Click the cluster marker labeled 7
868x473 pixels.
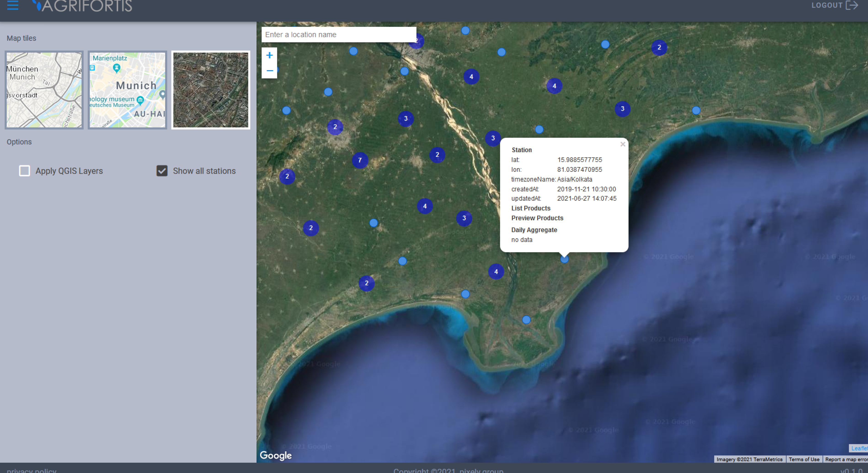(360, 160)
